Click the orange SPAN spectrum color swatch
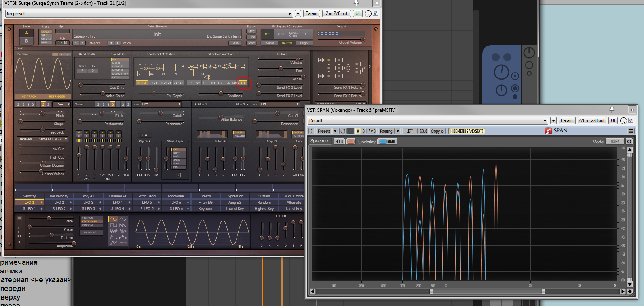The image size is (644, 306). (x=351, y=142)
